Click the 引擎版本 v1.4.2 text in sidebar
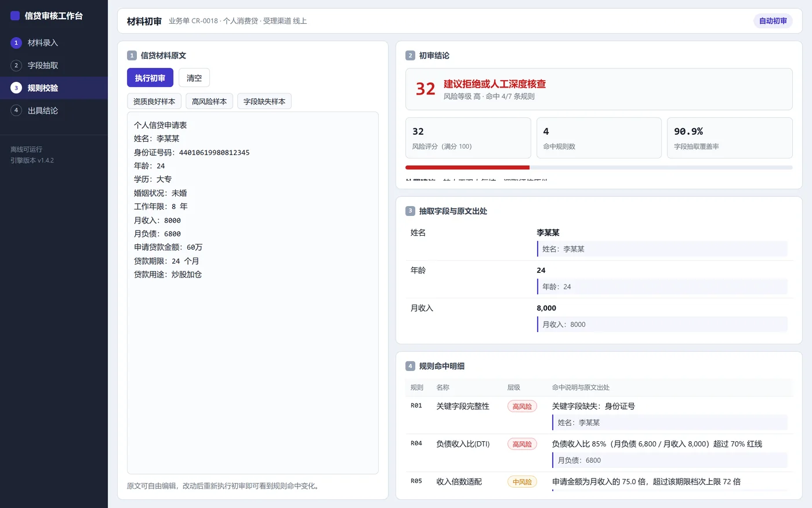Screen dimensions: 812x508 (x=32, y=160)
